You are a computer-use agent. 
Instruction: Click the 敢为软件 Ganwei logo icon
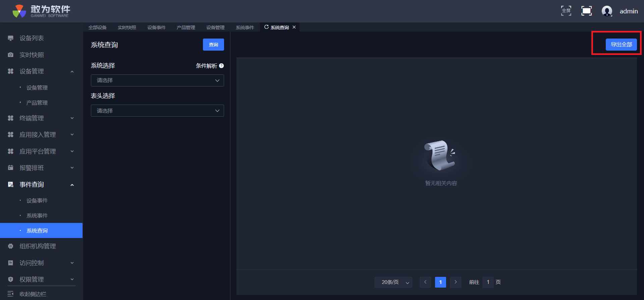click(x=19, y=11)
